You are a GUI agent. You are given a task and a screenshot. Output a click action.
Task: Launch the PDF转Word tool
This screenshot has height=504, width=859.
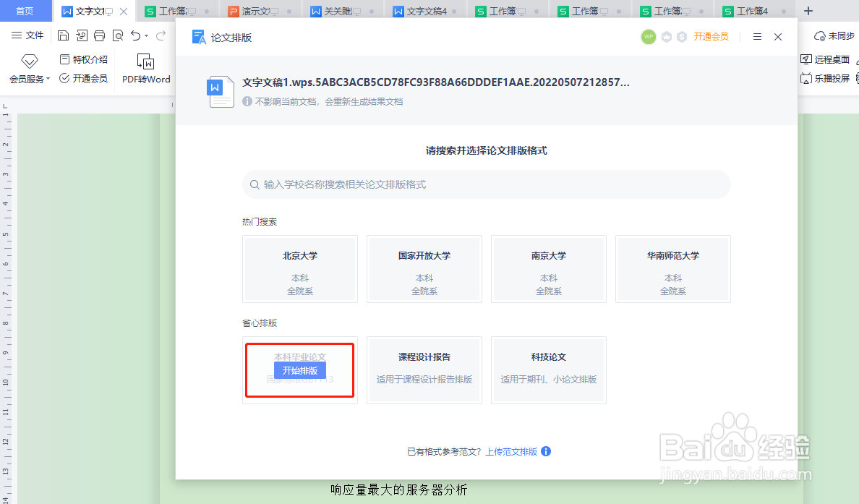pos(146,69)
